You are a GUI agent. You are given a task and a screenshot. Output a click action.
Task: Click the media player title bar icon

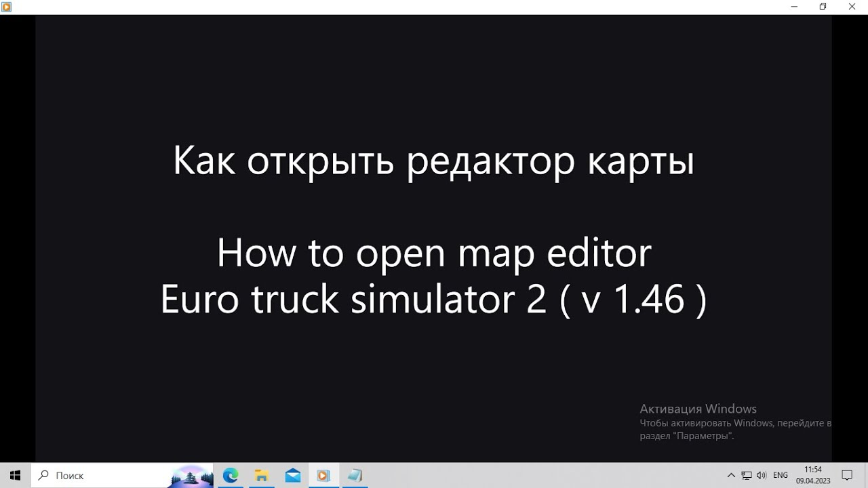point(7,7)
